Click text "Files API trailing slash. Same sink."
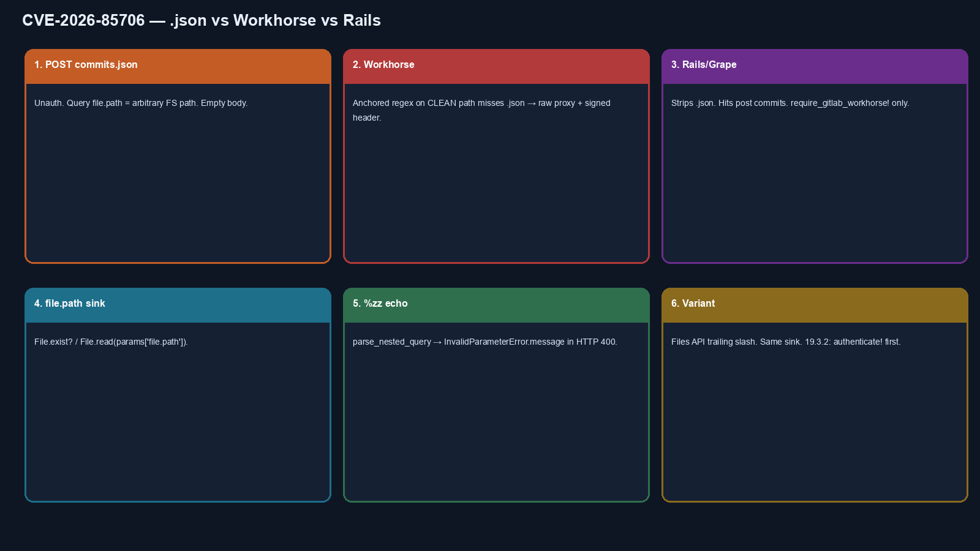 pos(737,342)
